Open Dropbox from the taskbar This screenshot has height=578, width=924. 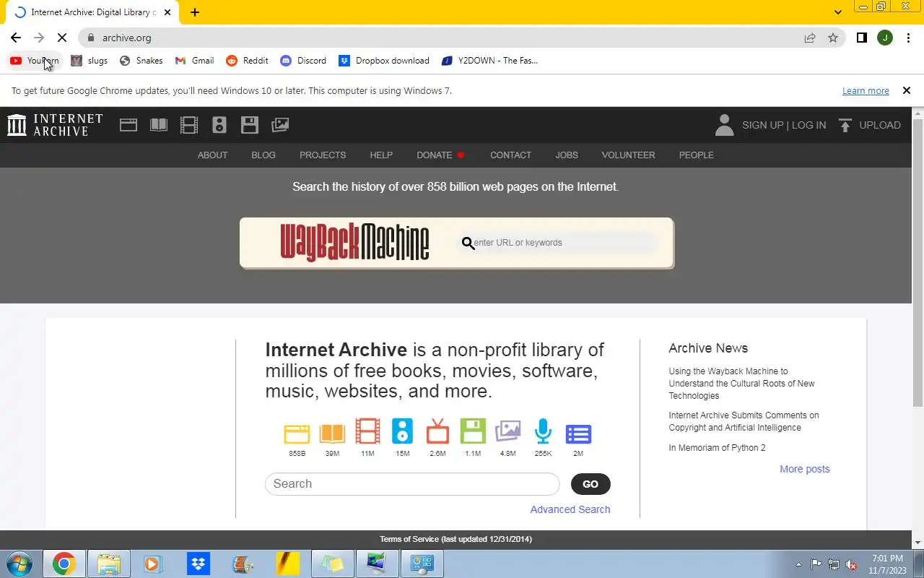(198, 564)
